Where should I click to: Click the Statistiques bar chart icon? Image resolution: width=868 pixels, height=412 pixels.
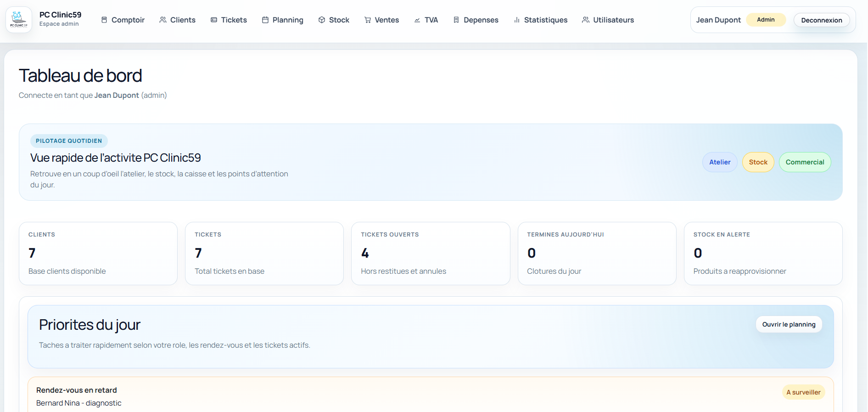(x=517, y=20)
